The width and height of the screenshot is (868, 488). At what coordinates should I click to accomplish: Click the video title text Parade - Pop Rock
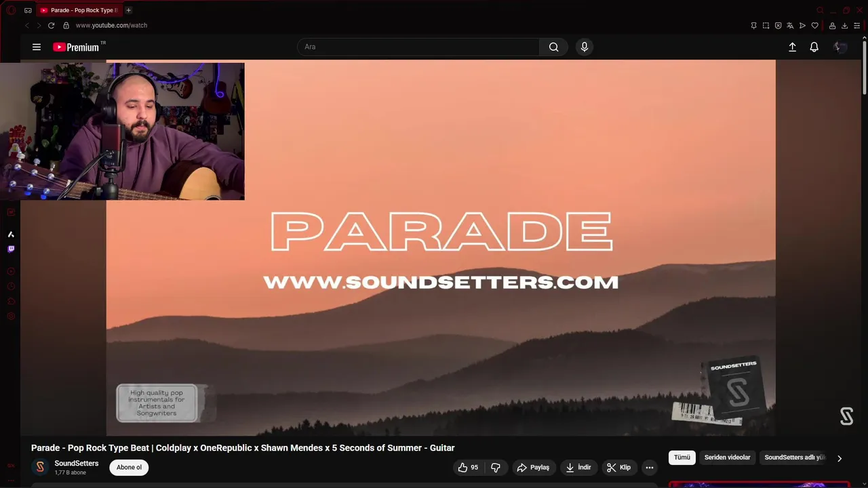pyautogui.click(x=243, y=448)
